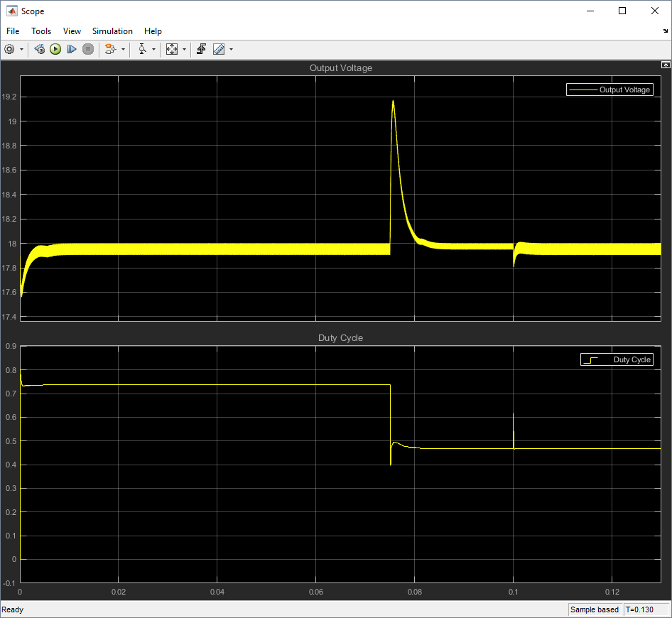Click the Step Forward button
Screen dimensions: 672x618
(x=72, y=49)
